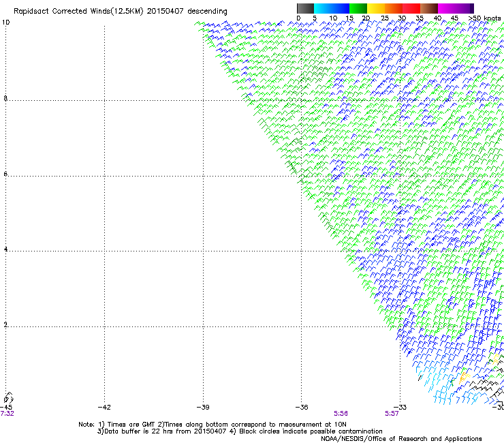Click the -42 longitude axis label
Viewport: 504px width, 443px height.
coord(104,408)
